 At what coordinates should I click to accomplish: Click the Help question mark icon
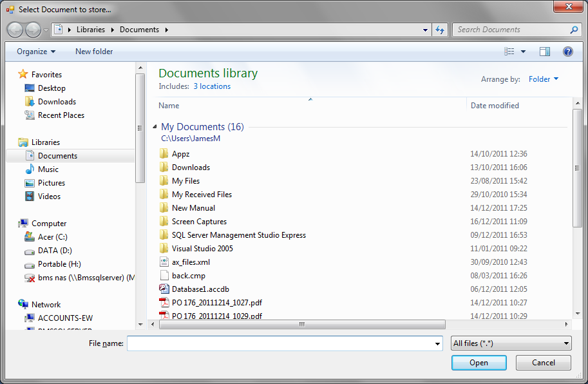(x=567, y=52)
